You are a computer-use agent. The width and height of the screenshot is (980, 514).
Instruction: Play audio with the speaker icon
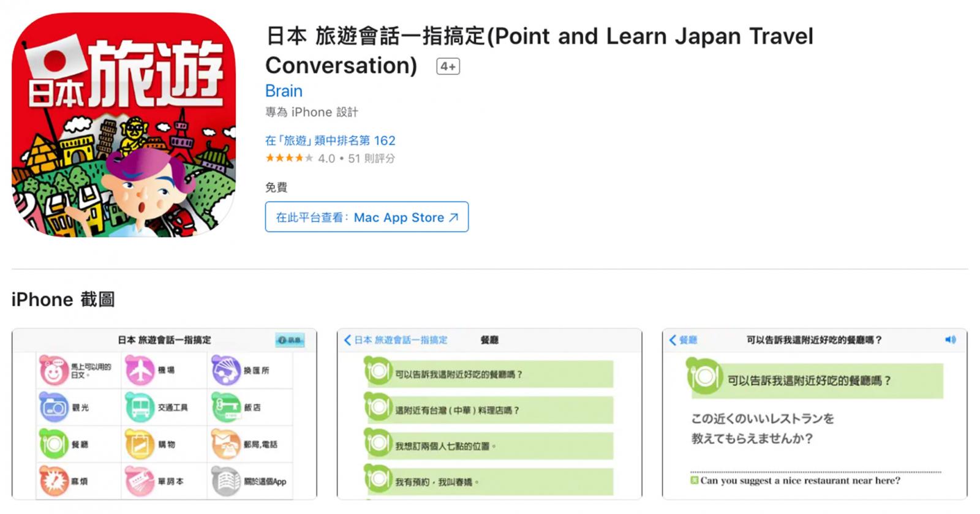click(950, 339)
